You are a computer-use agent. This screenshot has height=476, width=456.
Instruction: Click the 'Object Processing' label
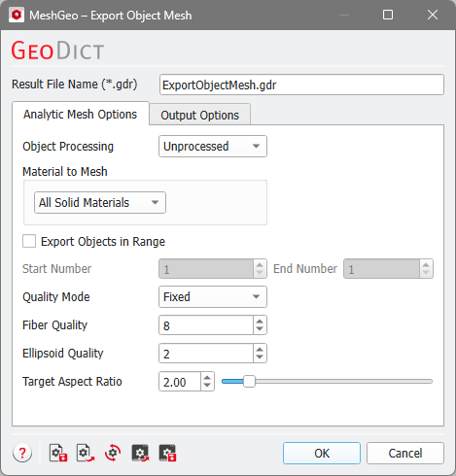pos(68,147)
